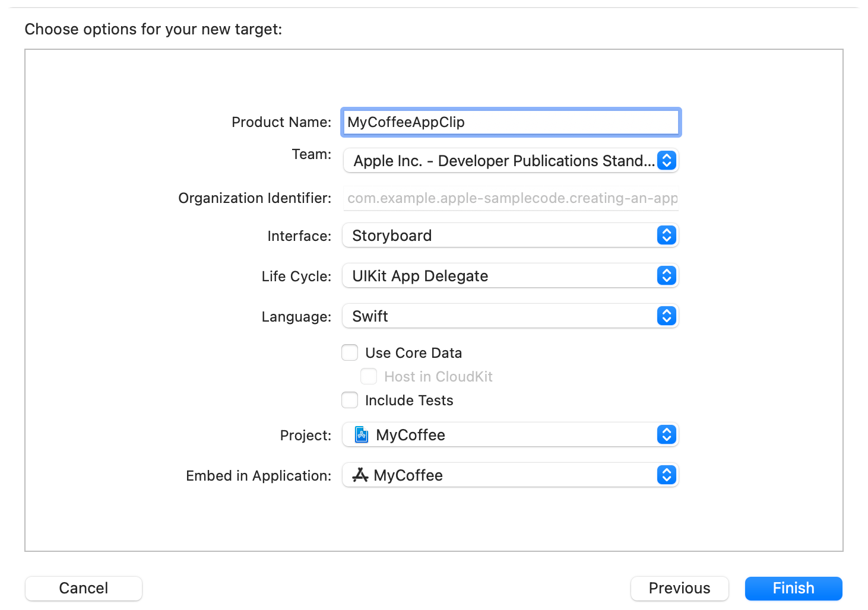The width and height of the screenshot is (868, 610).
Task: Click the App Store icon beside Embed in Application
Action: (x=361, y=475)
